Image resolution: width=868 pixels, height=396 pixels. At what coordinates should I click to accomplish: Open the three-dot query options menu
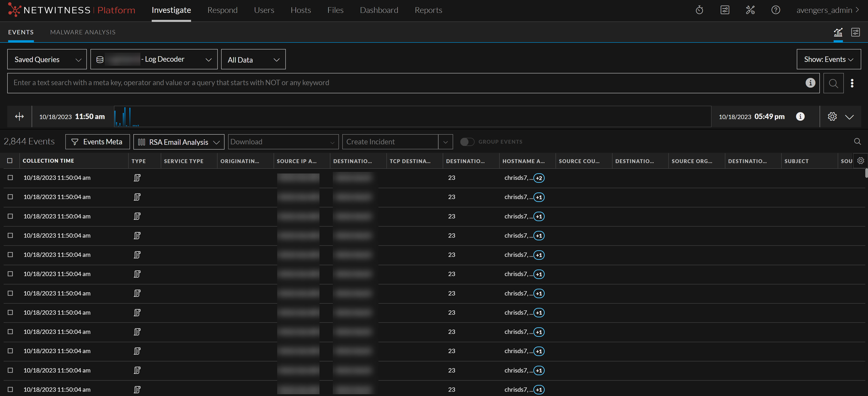coord(852,83)
